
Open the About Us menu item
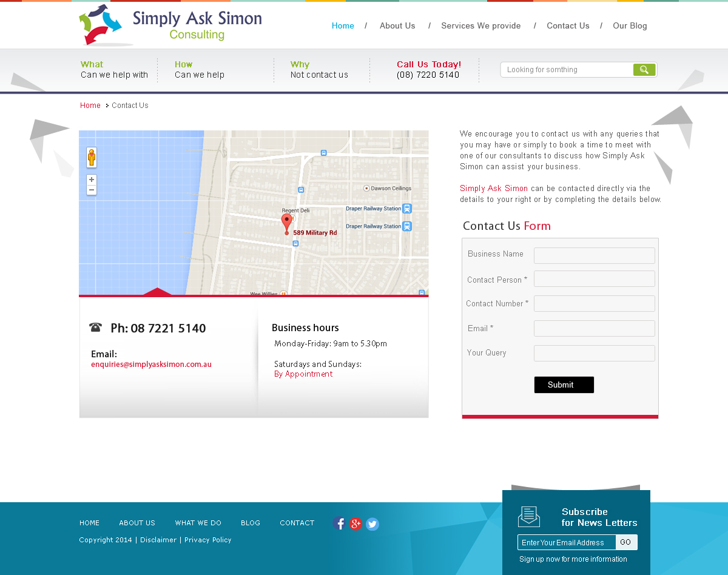click(397, 25)
